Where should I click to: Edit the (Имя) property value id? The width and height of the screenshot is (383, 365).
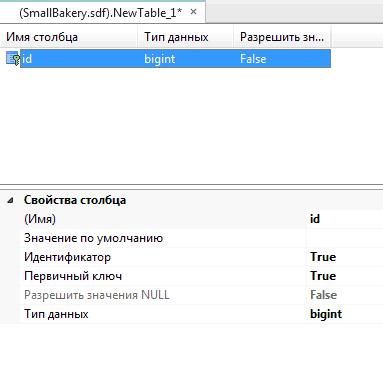(345, 219)
